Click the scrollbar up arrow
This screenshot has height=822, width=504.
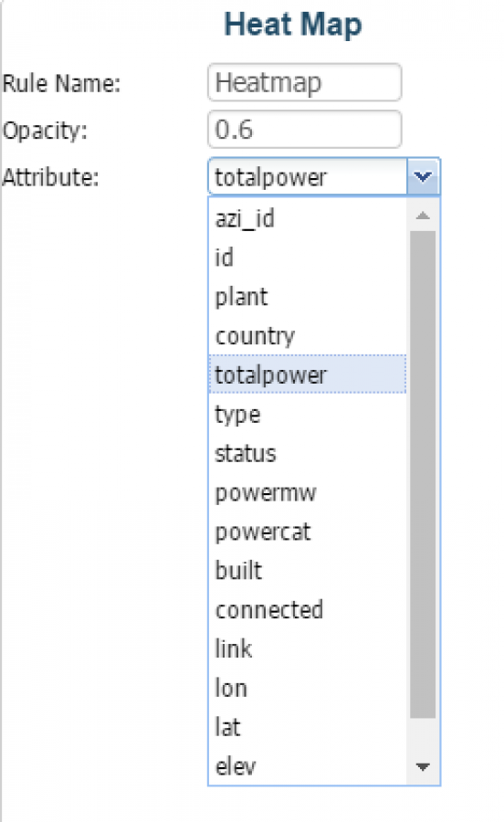tap(423, 216)
